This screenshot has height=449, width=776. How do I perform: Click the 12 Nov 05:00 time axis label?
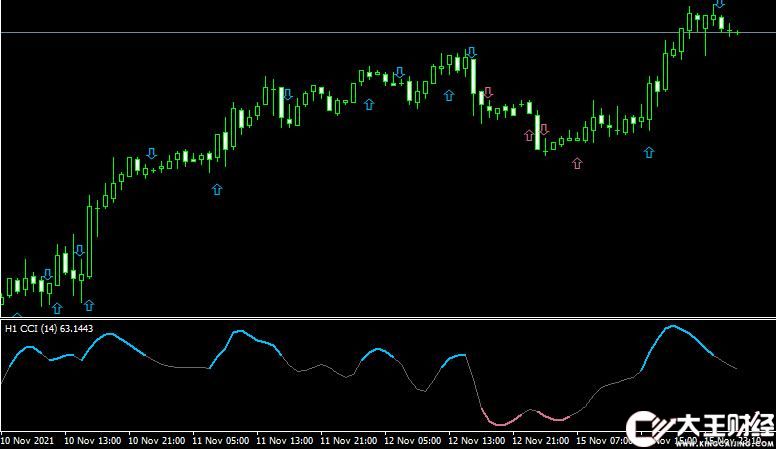413,440
